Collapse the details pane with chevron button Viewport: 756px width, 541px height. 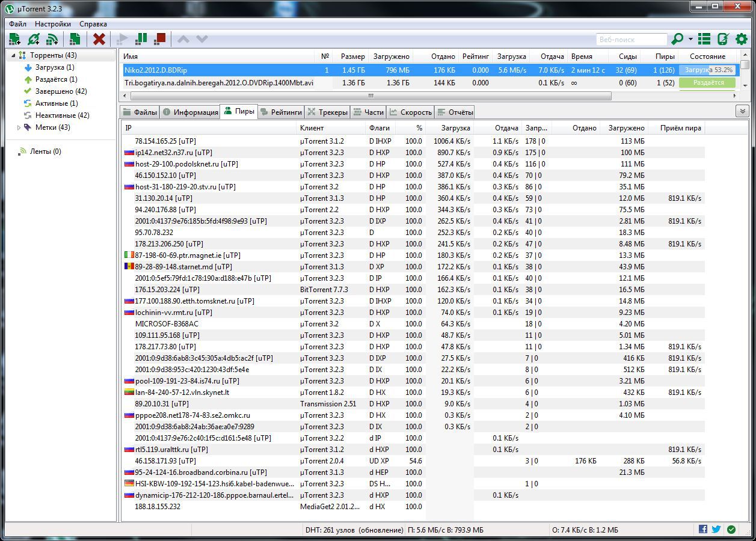click(x=742, y=111)
